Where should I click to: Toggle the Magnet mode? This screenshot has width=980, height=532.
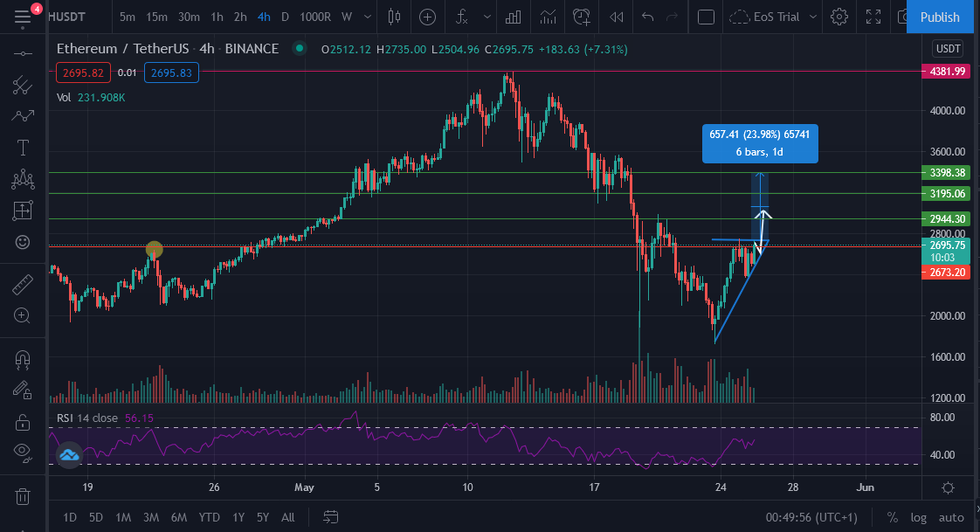pos(23,359)
